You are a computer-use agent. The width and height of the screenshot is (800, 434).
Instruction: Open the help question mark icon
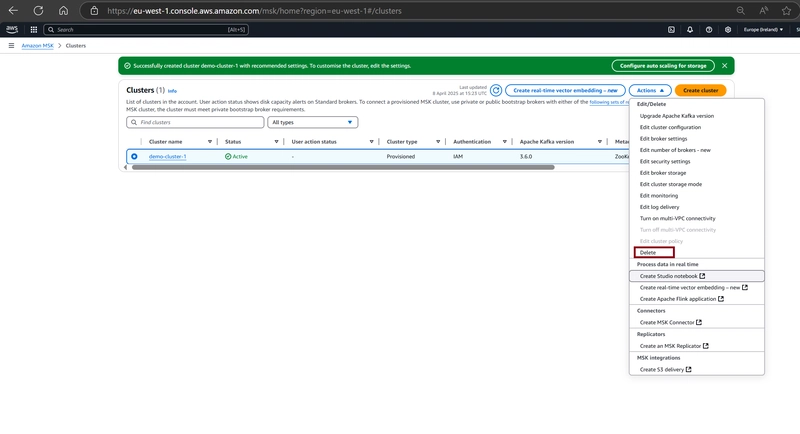[709, 30]
